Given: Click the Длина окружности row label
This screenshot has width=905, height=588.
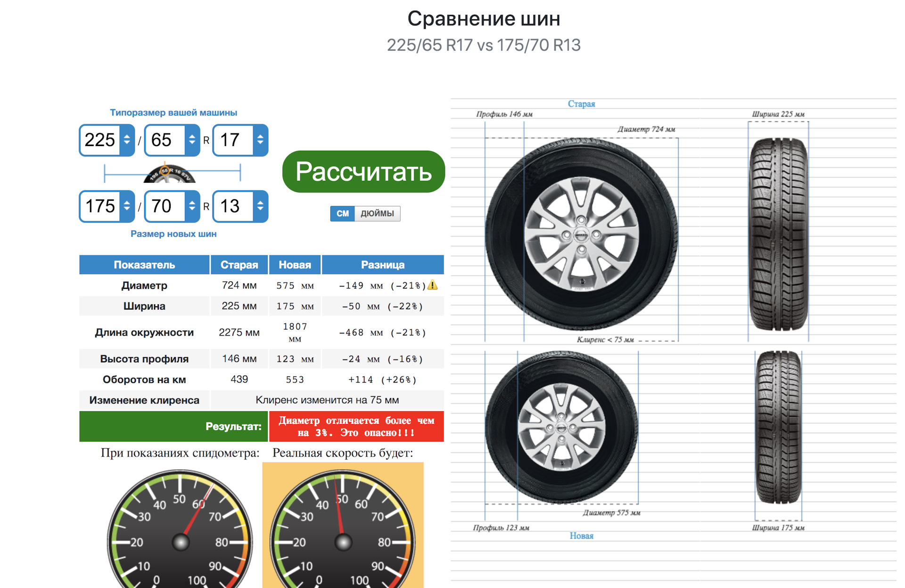Looking at the screenshot, I should (144, 333).
